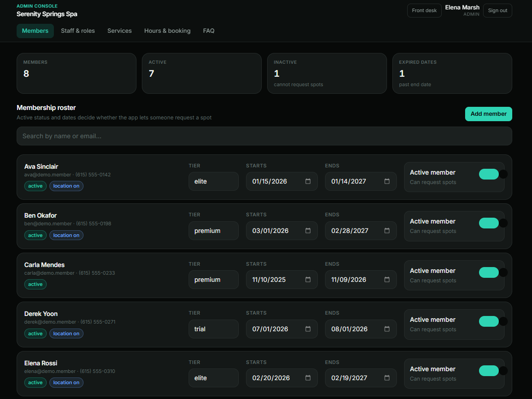Click the Elena Rossi member name
The width and height of the screenshot is (532, 399).
(41, 363)
